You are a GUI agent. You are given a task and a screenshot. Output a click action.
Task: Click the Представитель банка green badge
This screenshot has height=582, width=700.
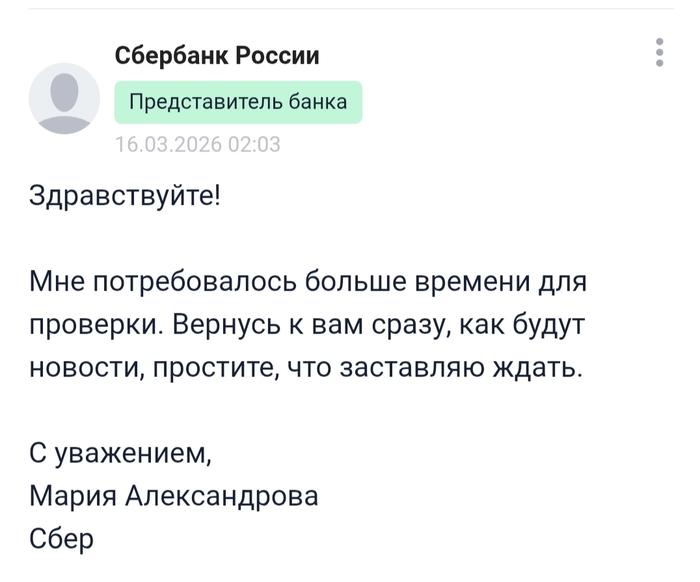238,102
